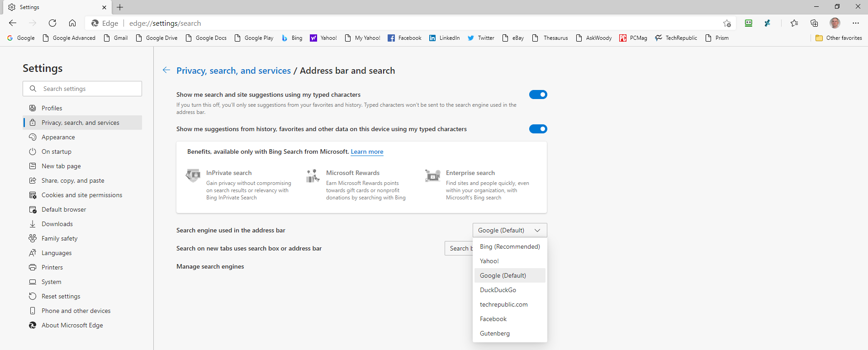Open the Twitter bookmark

pyautogui.click(x=481, y=38)
